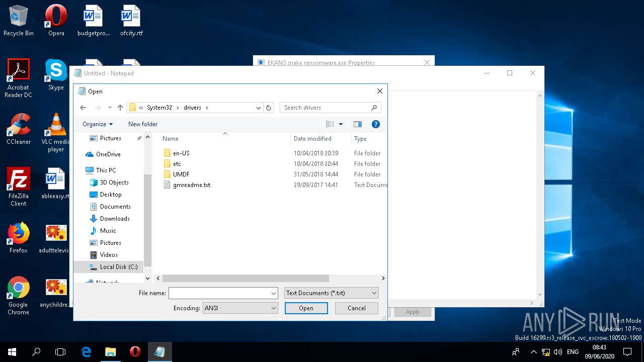Sort by Date modified column
This screenshot has width=644, height=362.
312,139
